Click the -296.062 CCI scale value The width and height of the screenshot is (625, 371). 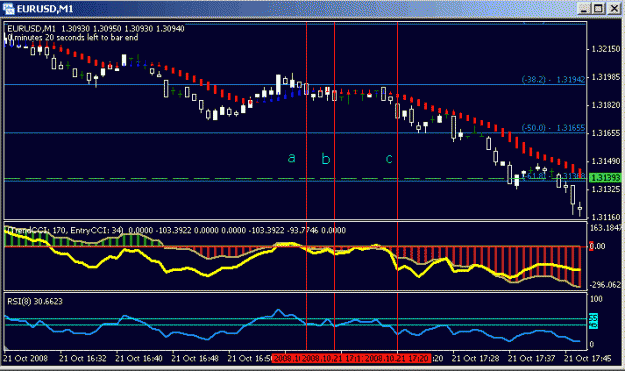pos(605,285)
